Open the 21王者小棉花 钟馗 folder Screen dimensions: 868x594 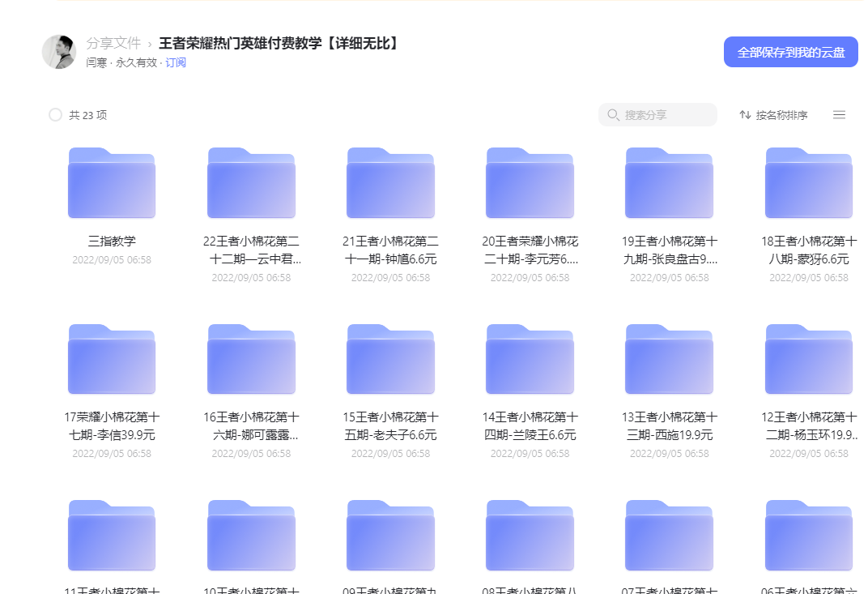390,183
